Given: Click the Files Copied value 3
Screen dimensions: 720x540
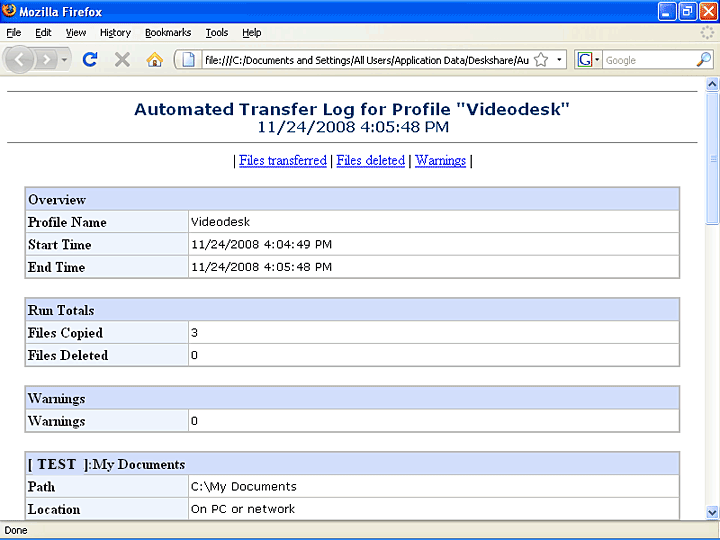Looking at the screenshot, I should tap(194, 333).
